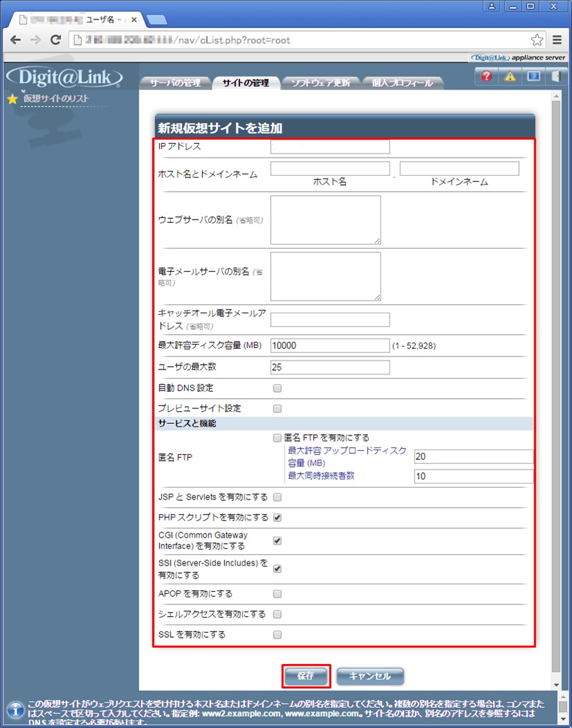Click ウェブサーバの別名 text area
This screenshot has width=572, height=728.
click(326, 220)
